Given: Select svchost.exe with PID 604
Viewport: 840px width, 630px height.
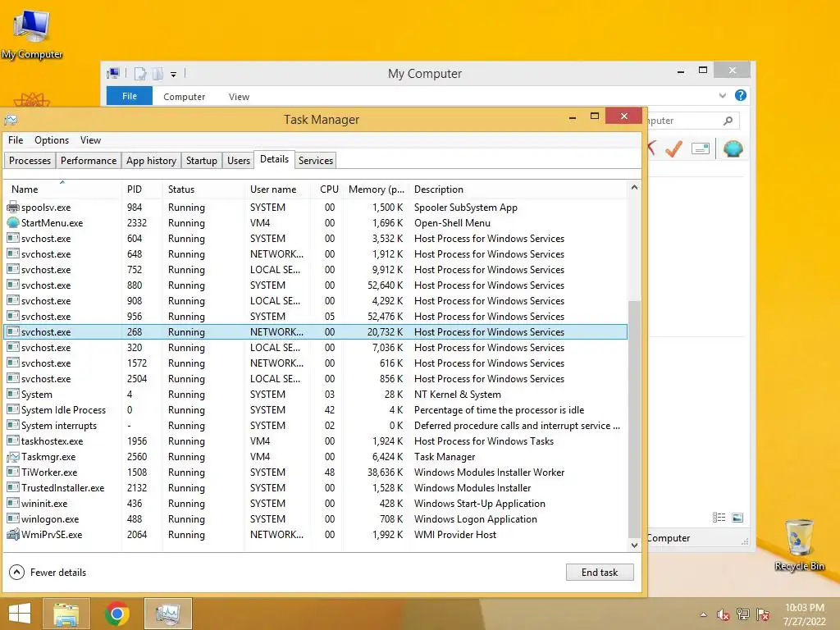Looking at the screenshot, I should tap(316, 239).
